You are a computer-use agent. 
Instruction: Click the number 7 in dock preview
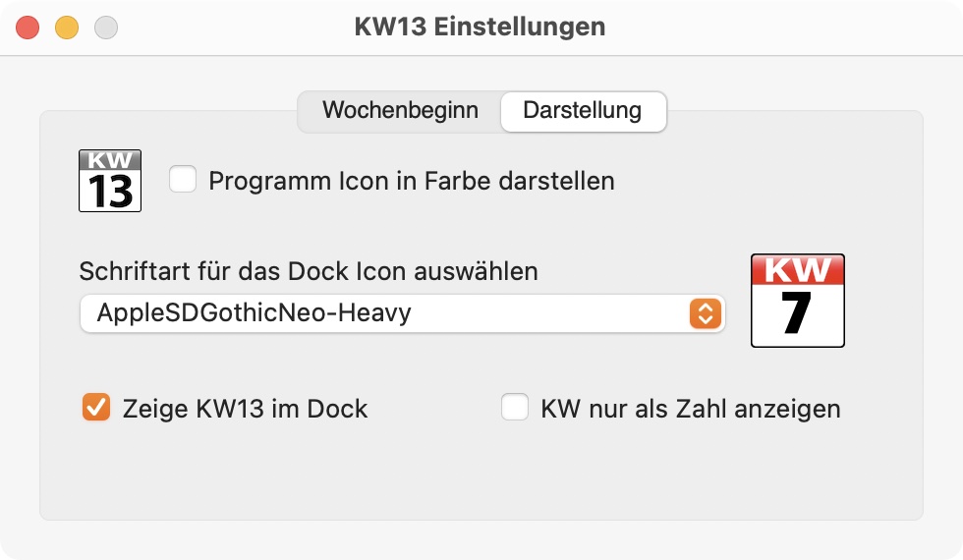(x=797, y=312)
